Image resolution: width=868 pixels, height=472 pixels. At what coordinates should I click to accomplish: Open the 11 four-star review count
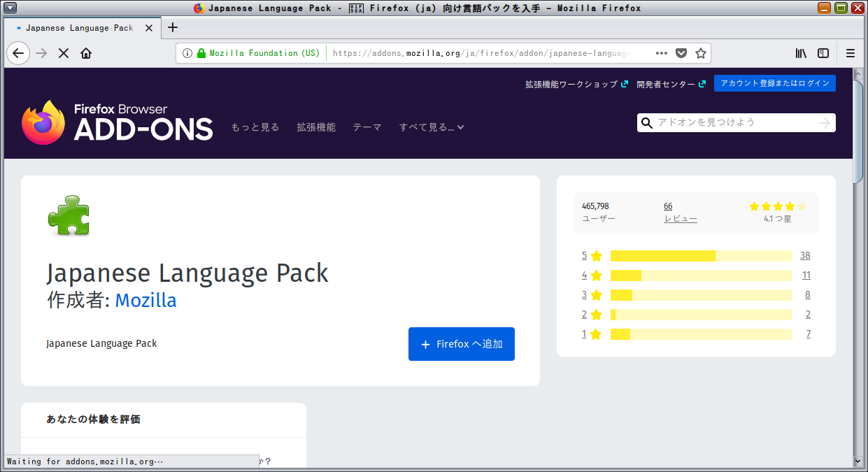tap(806, 276)
